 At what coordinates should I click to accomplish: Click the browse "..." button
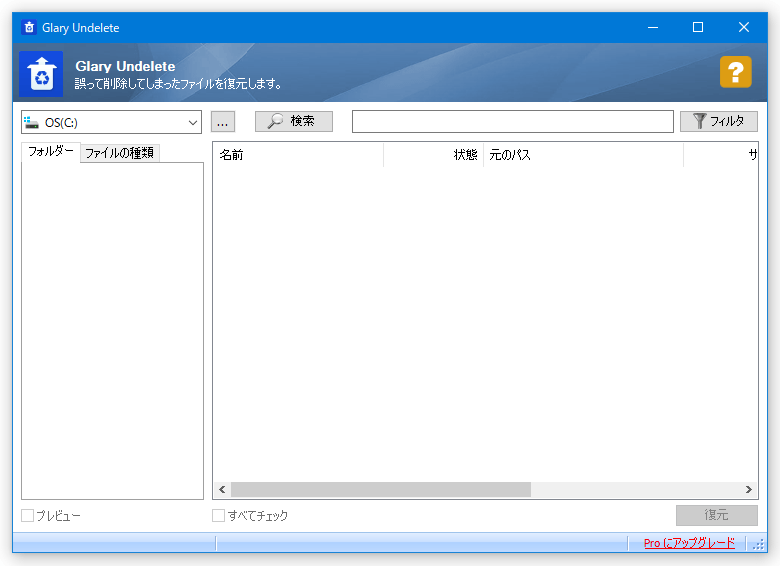[223, 122]
